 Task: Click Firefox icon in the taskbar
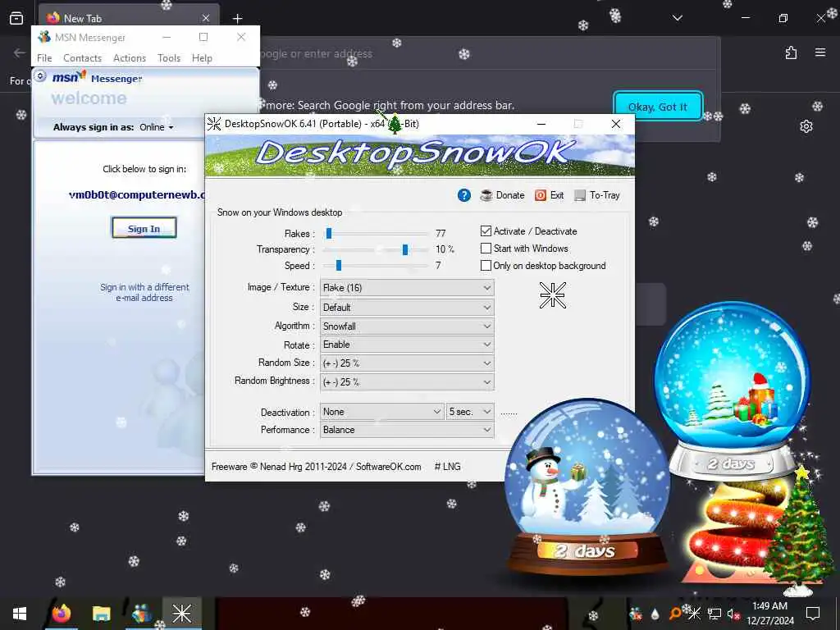(x=62, y=614)
